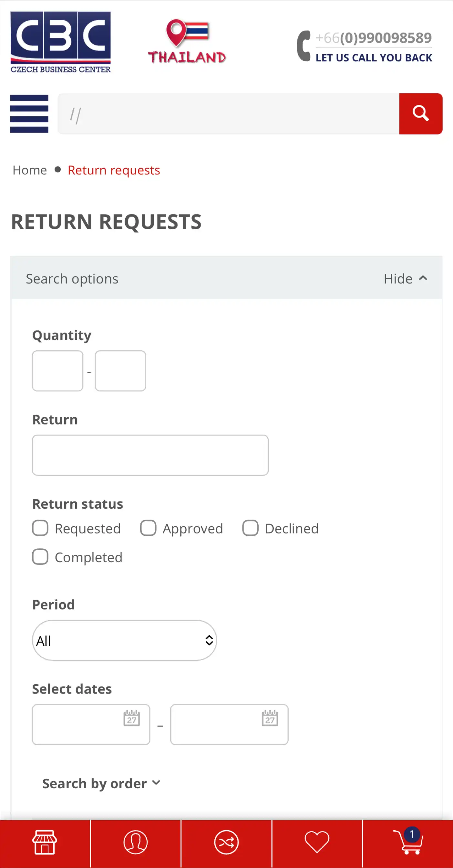Expand the Search by order section
This screenshot has height=868, width=453.
coord(101,783)
